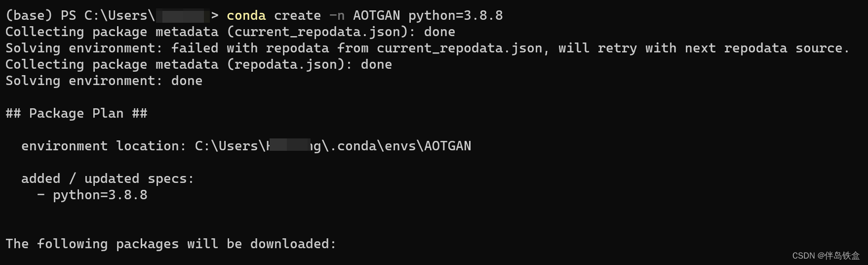Click the yellow 'conda' command word
Viewport: 868px width, 265px height.
246,16
